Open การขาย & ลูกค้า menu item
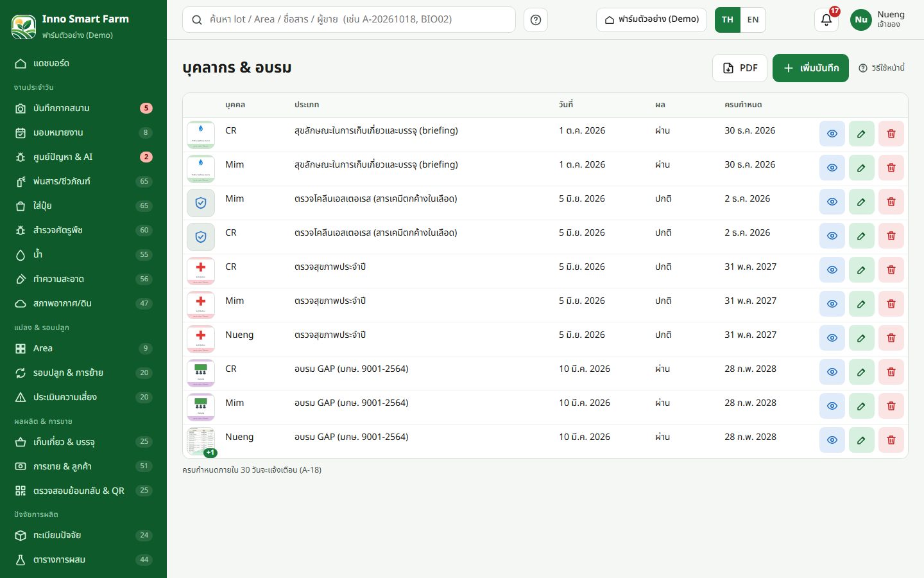The height and width of the screenshot is (578, 924). point(83,466)
